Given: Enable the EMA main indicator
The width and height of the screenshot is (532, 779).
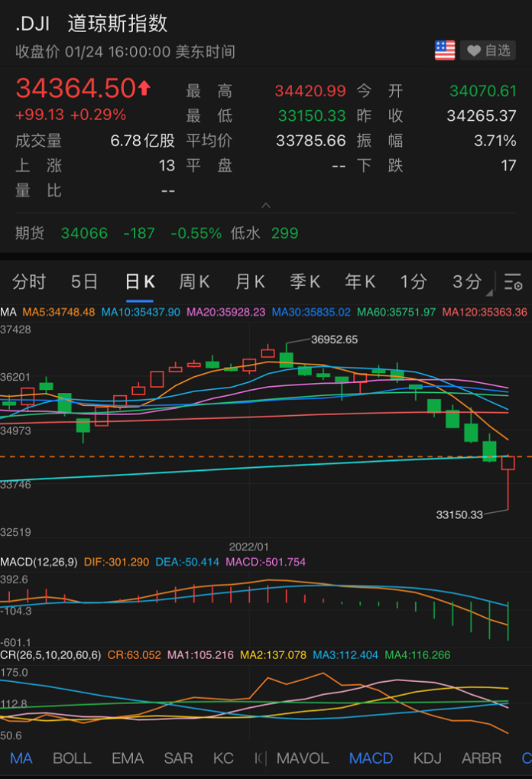Looking at the screenshot, I should (128, 758).
